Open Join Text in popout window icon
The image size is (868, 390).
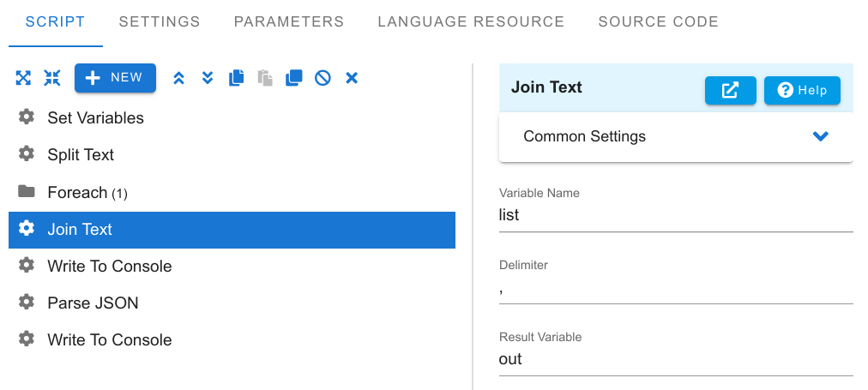730,90
